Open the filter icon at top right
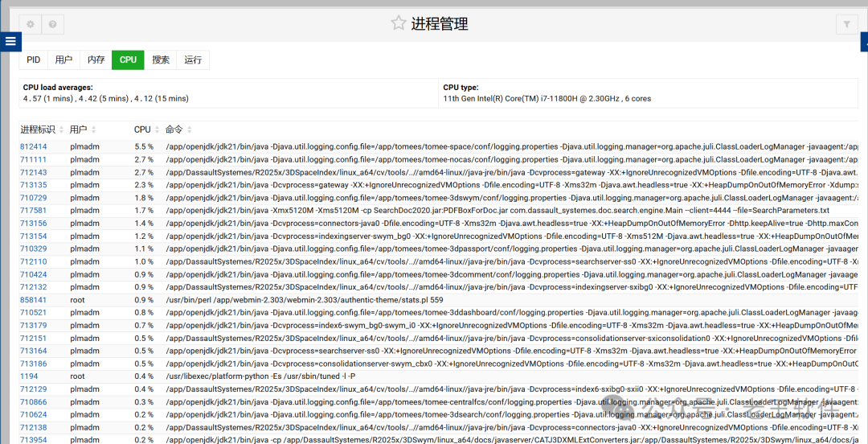The height and width of the screenshot is (444, 868). pyautogui.click(x=846, y=25)
